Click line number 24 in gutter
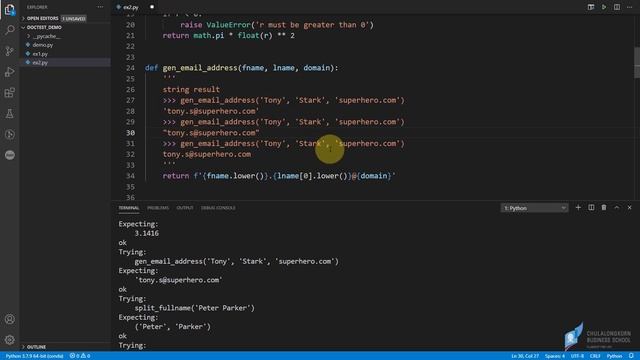Screen dimensions: 640x360 [x=130, y=68]
